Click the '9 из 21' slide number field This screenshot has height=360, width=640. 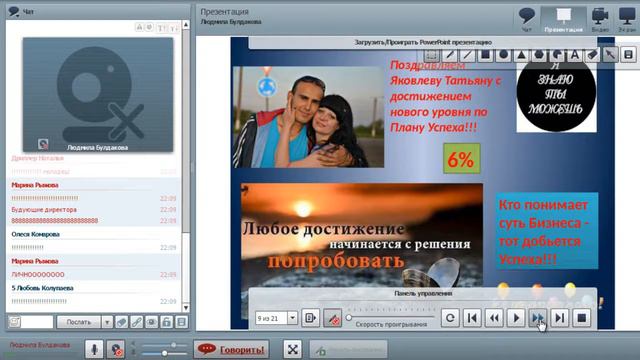coord(271,318)
